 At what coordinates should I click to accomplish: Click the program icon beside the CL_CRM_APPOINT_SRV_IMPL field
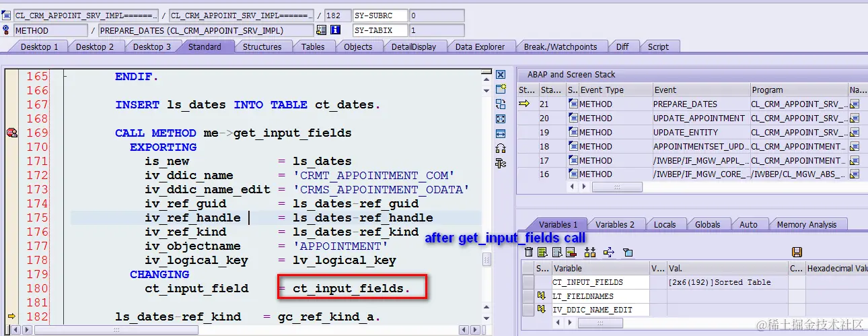[7, 15]
